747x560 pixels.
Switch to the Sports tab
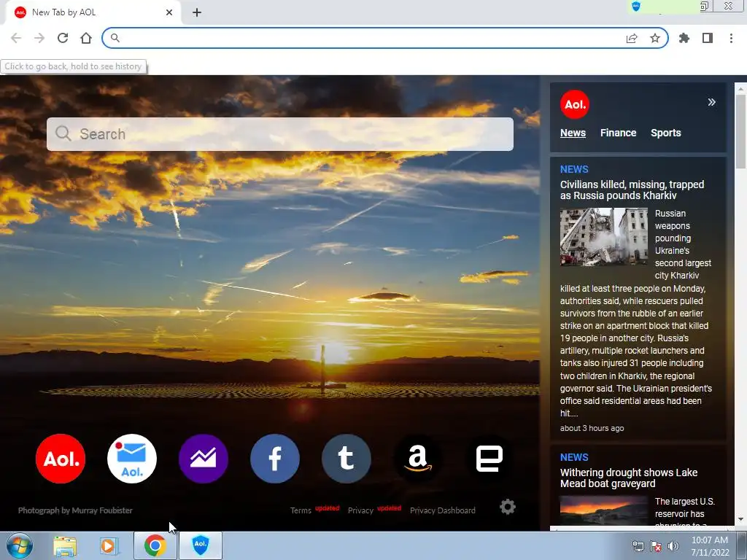pyautogui.click(x=665, y=133)
